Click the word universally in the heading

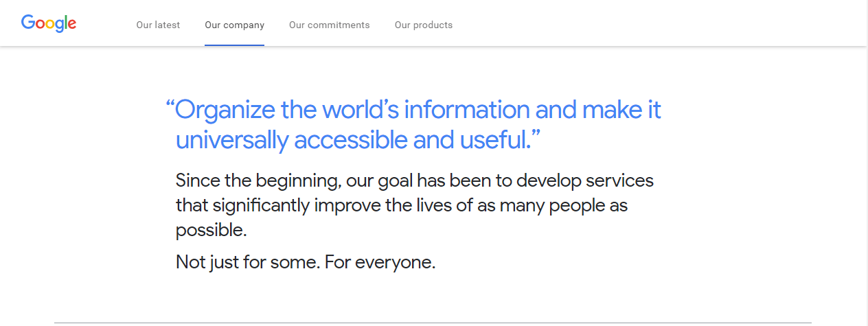[231, 140]
